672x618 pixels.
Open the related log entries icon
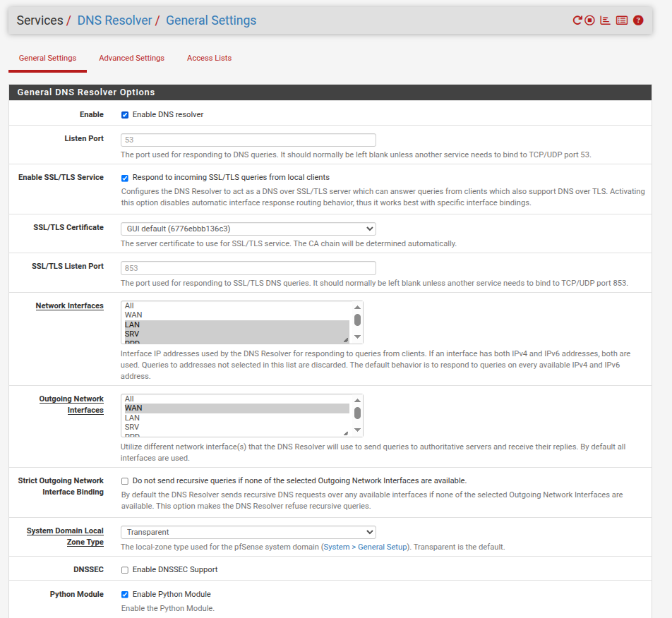tap(621, 20)
